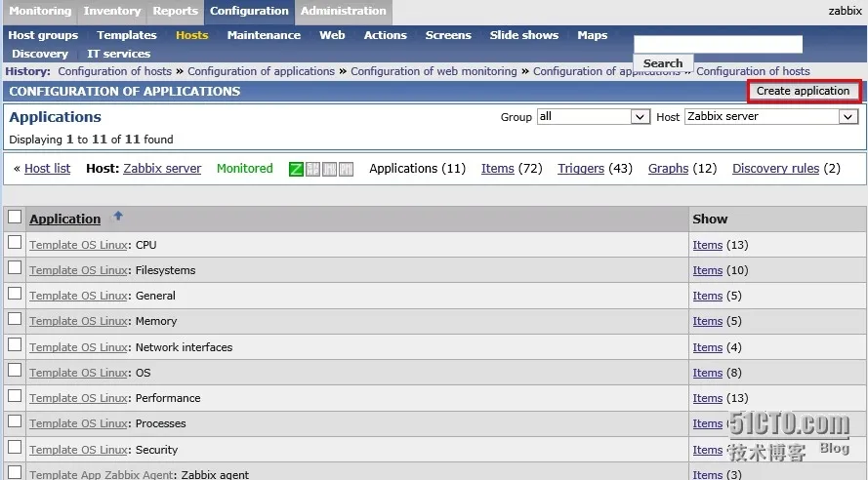Select the Configuration main tab
The image size is (868, 480).
tap(249, 11)
